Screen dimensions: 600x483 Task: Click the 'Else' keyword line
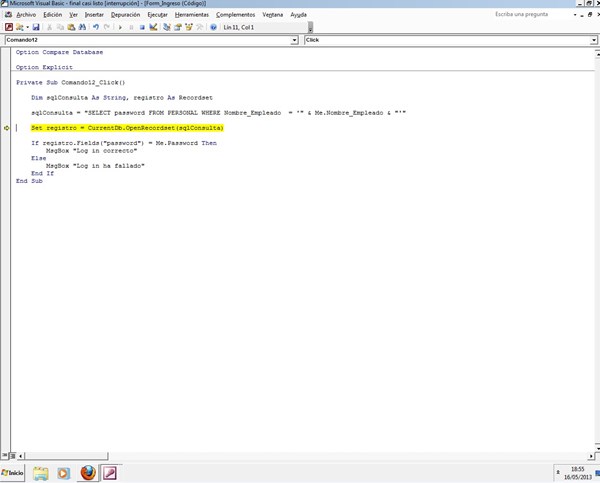[39, 158]
